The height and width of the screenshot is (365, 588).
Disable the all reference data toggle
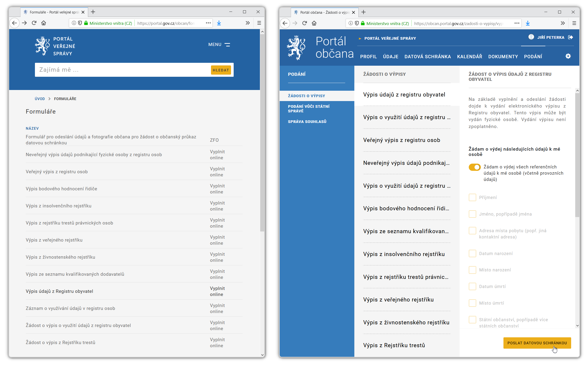click(x=475, y=167)
